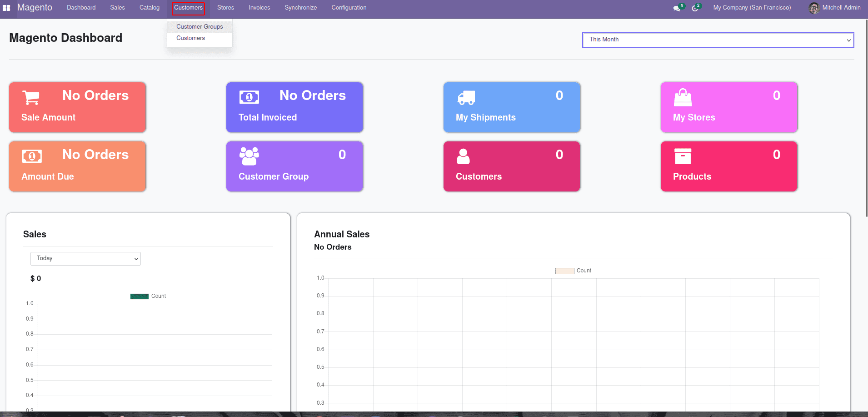Image resolution: width=868 pixels, height=417 pixels.
Task: Click the Customers menu in top bar
Action: [x=188, y=8]
